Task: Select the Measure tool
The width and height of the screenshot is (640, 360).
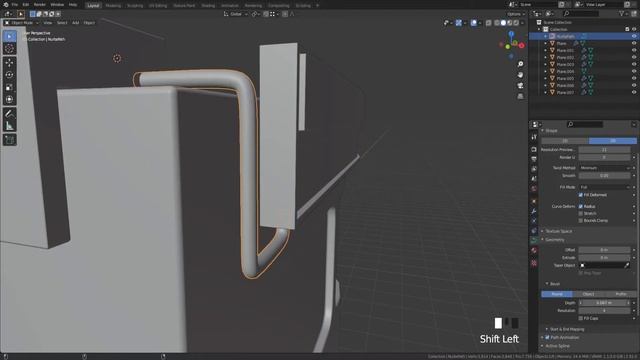Action: coord(9,126)
